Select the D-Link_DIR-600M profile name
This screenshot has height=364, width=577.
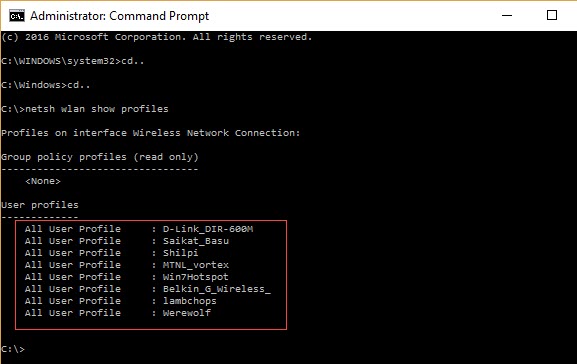pyautogui.click(x=208, y=229)
